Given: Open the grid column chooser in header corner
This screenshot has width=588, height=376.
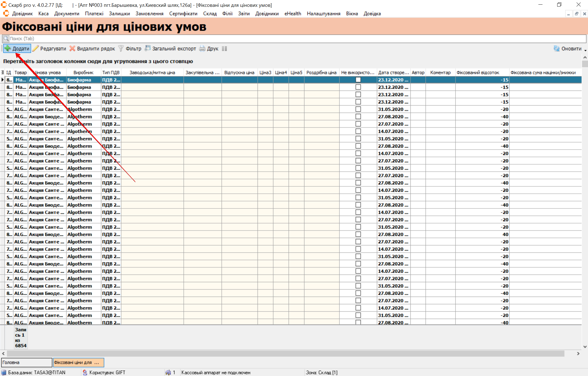Looking at the screenshot, I should click(x=2, y=72).
